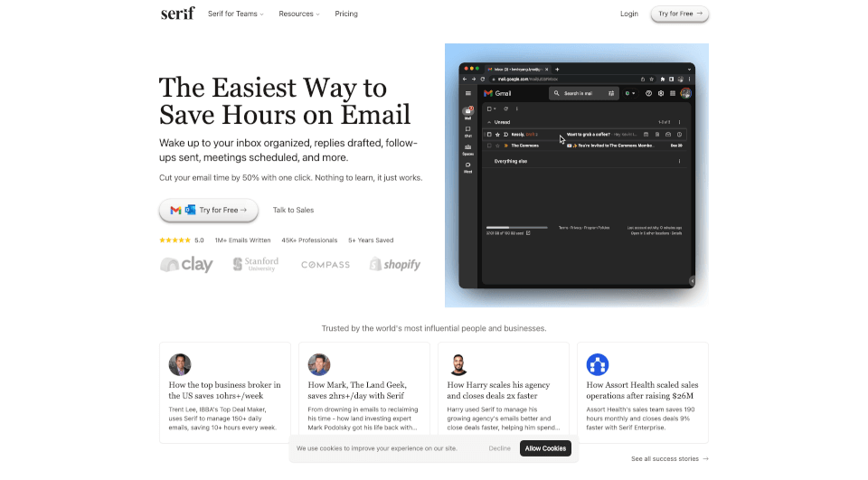Open 'How Assort Health scaled sales' story title

(x=642, y=391)
